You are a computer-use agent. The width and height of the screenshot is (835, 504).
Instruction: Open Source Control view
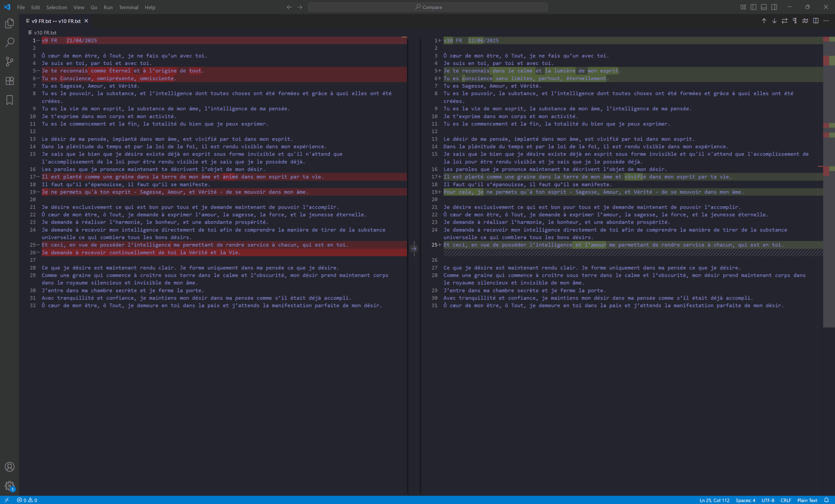pos(9,62)
